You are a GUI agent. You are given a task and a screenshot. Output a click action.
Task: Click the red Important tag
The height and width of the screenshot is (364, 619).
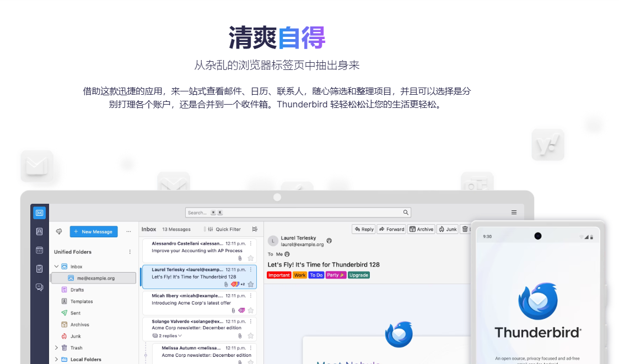click(279, 275)
